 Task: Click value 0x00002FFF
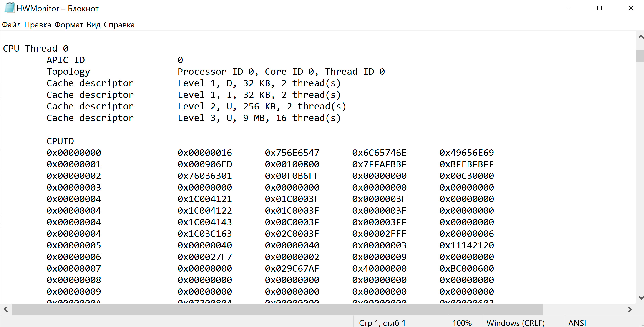[x=379, y=234]
